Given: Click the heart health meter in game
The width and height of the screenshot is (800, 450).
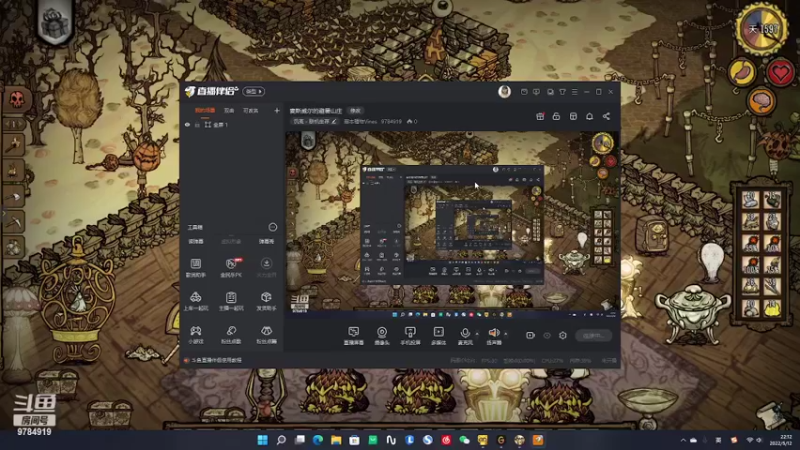Looking at the screenshot, I should click(x=781, y=72).
